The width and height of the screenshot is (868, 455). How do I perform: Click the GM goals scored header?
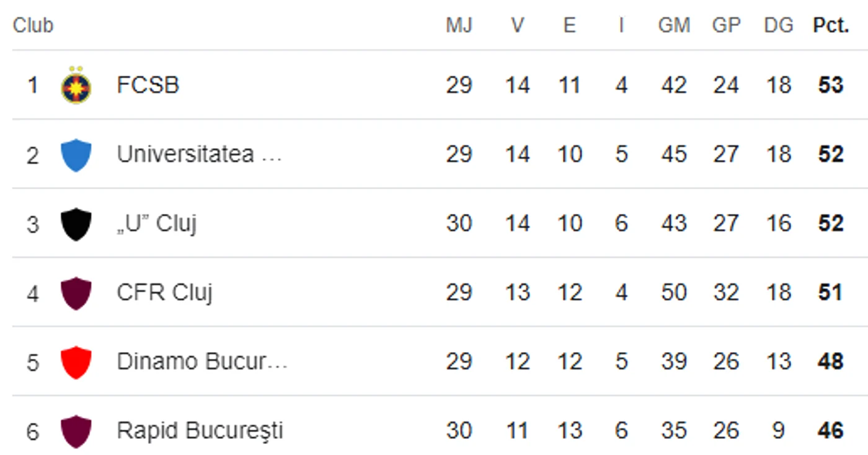click(x=674, y=25)
